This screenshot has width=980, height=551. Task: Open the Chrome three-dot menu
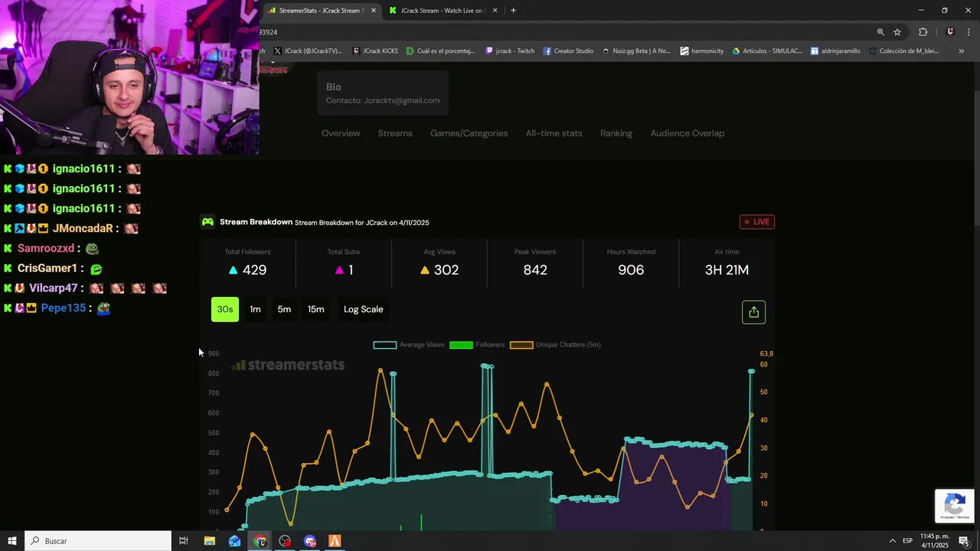[969, 32]
